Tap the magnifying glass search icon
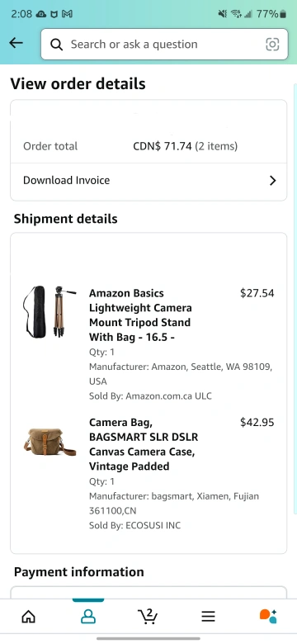 click(x=57, y=45)
